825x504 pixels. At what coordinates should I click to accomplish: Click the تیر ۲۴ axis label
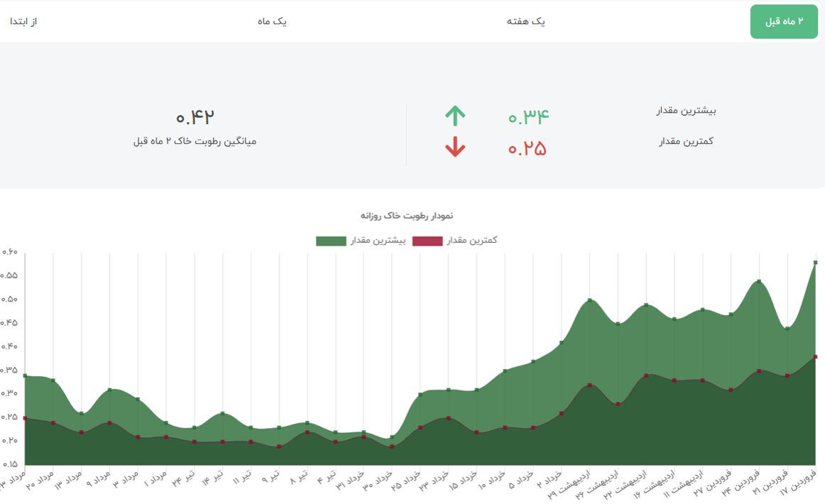184,477
